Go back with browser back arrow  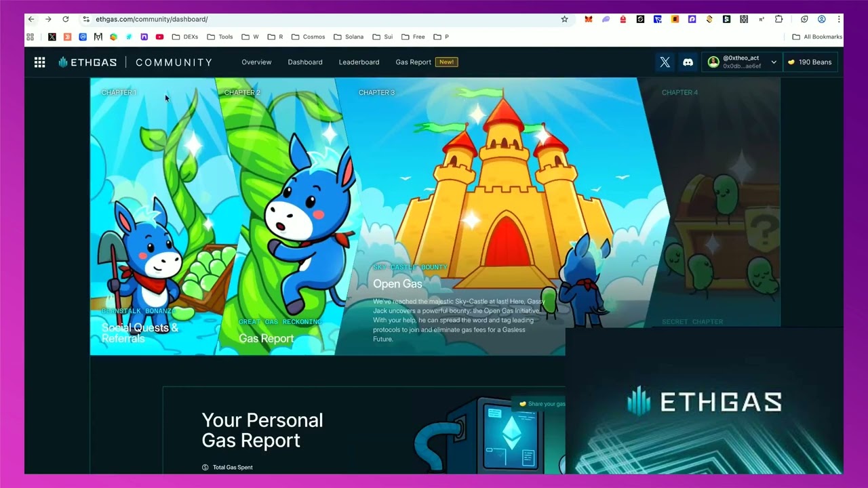31,19
